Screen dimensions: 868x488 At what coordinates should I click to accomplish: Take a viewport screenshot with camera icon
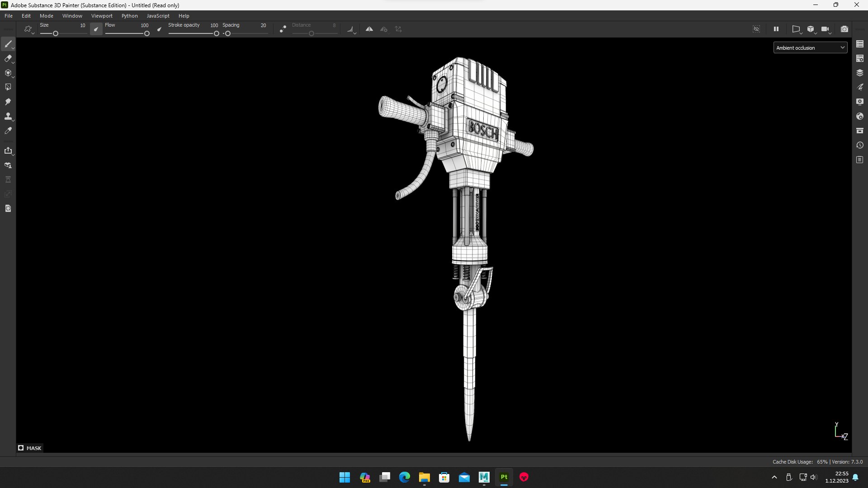coord(844,29)
